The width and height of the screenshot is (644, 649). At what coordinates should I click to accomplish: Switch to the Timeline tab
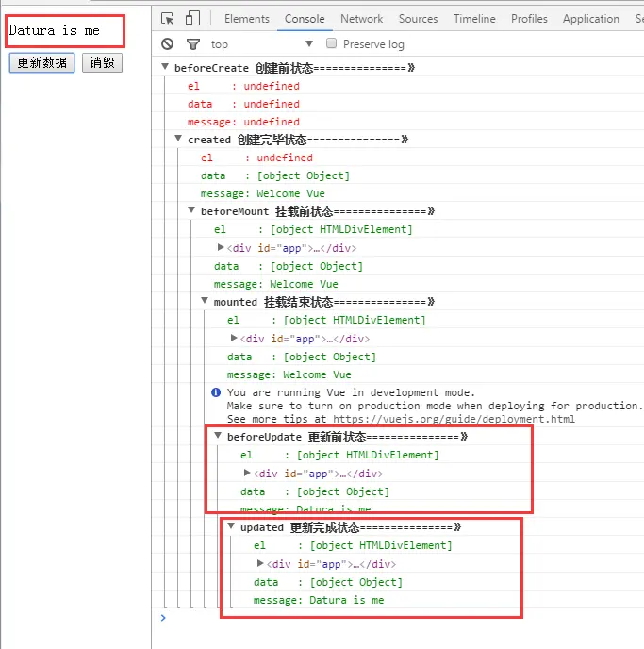click(x=474, y=19)
